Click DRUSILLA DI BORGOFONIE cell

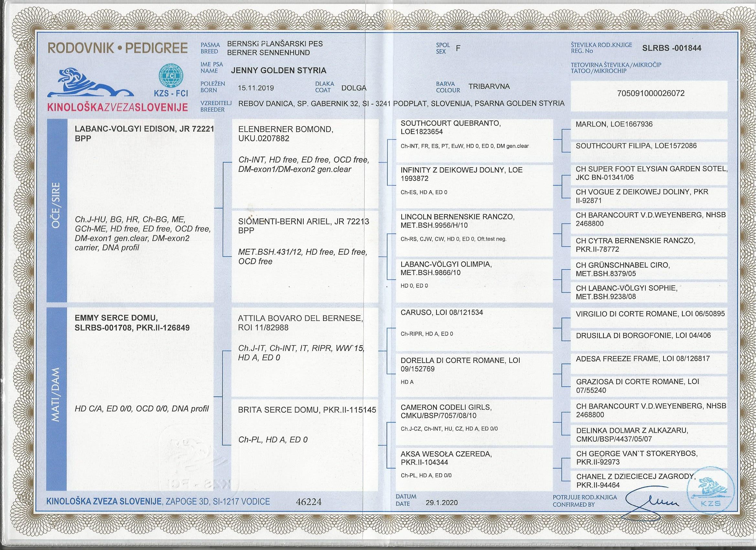(649, 340)
